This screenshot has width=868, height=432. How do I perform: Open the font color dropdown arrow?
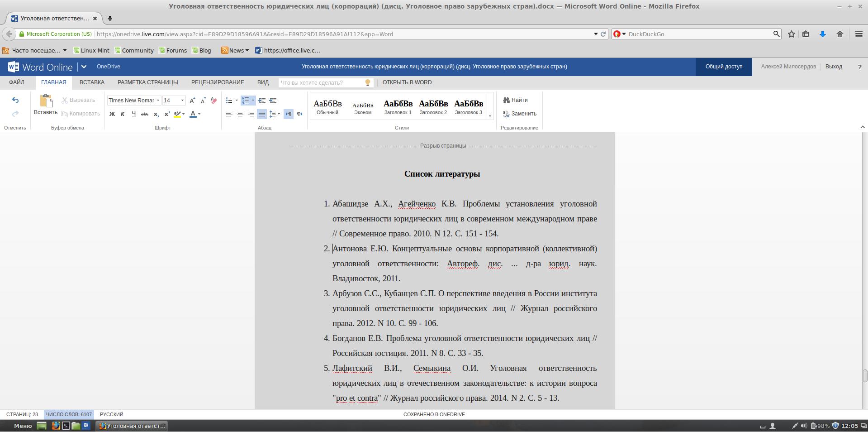tap(199, 114)
